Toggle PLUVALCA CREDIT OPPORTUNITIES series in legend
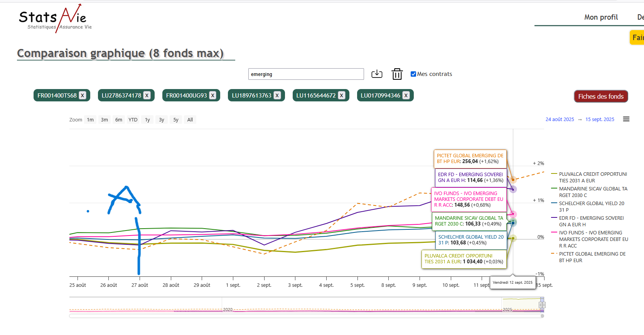 coord(593,177)
